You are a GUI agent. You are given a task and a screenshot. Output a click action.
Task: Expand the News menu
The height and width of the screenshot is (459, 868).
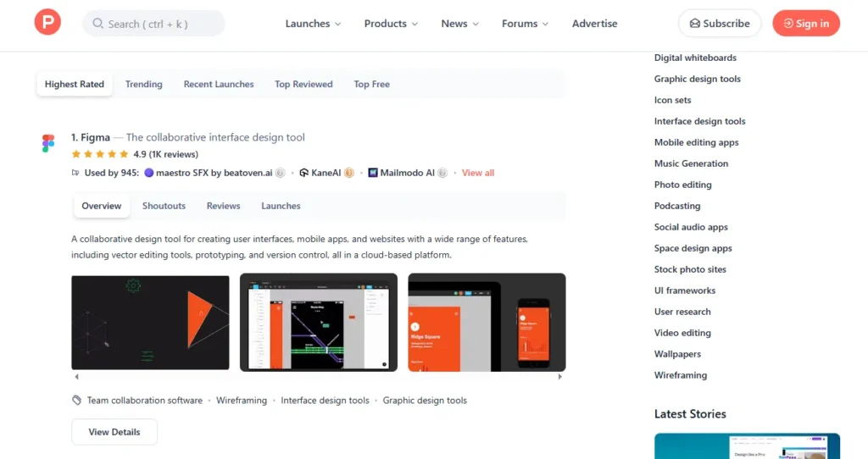click(459, 24)
